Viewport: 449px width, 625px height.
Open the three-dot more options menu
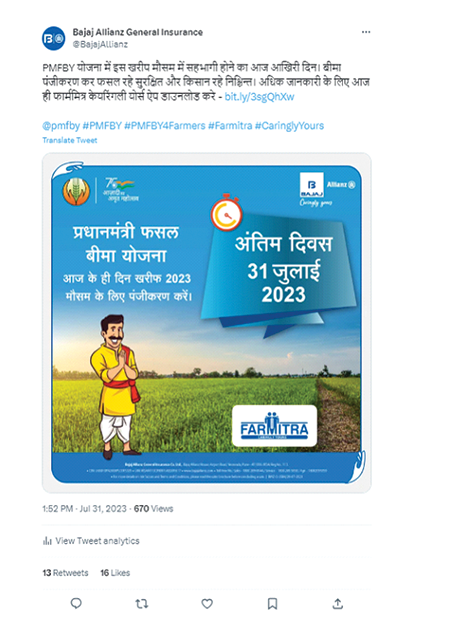click(366, 32)
